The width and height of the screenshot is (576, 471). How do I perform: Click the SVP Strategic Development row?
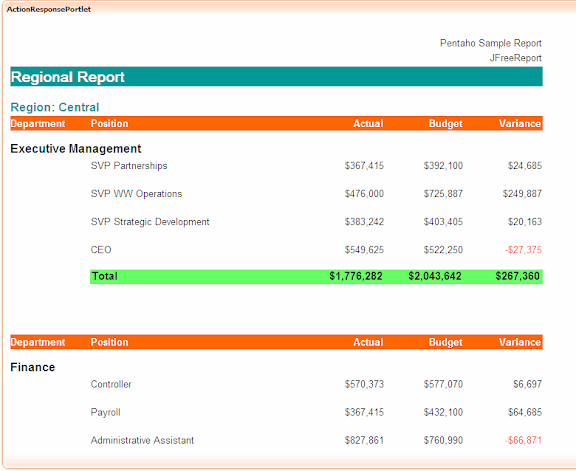point(316,222)
